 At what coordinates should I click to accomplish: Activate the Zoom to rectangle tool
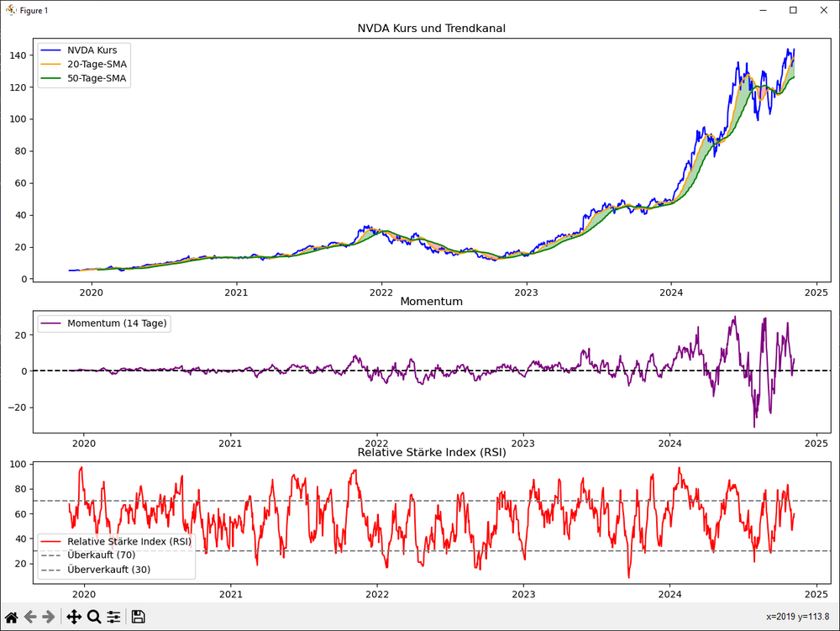(x=94, y=617)
